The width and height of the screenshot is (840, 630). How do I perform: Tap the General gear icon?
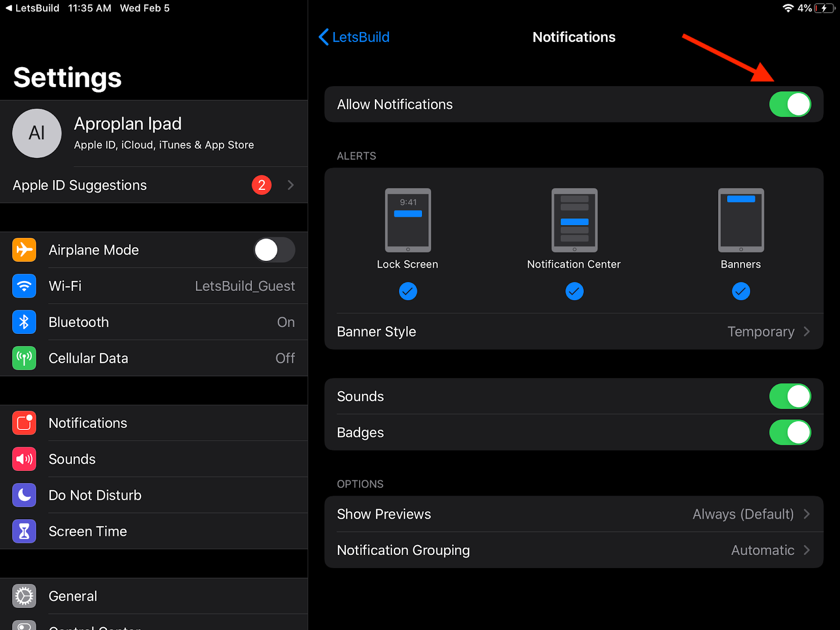click(x=24, y=596)
